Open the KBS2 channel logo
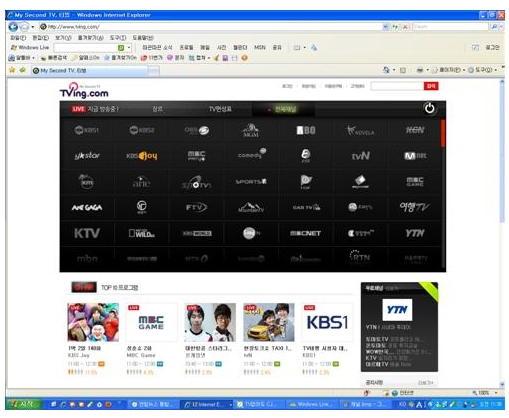Image resolution: width=509 pixels, height=418 pixels. [x=142, y=130]
